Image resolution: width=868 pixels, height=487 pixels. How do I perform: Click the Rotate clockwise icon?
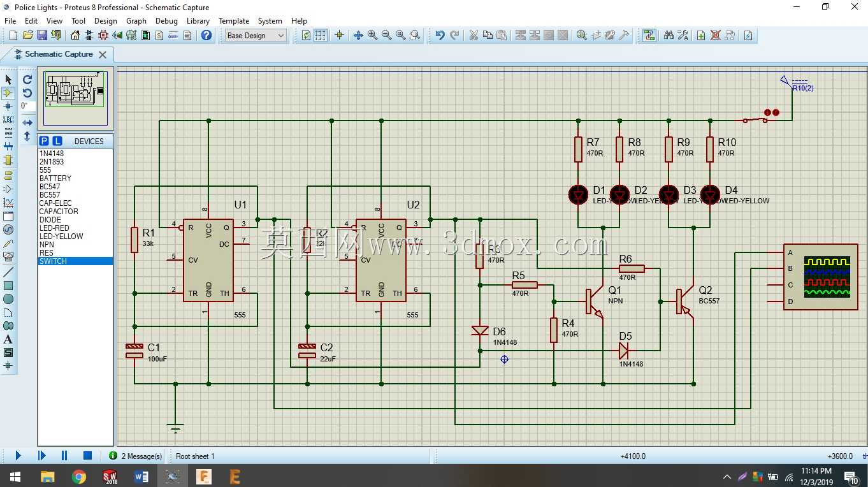coord(27,80)
